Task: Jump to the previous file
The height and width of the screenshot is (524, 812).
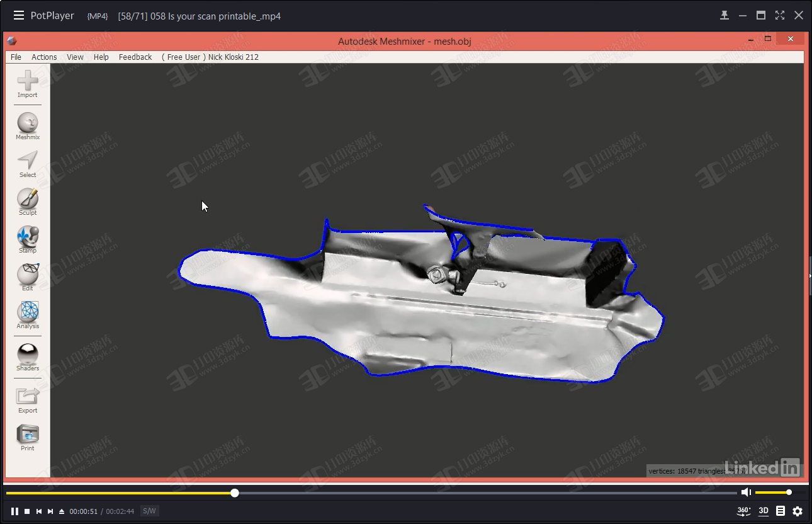Action: tap(39, 511)
